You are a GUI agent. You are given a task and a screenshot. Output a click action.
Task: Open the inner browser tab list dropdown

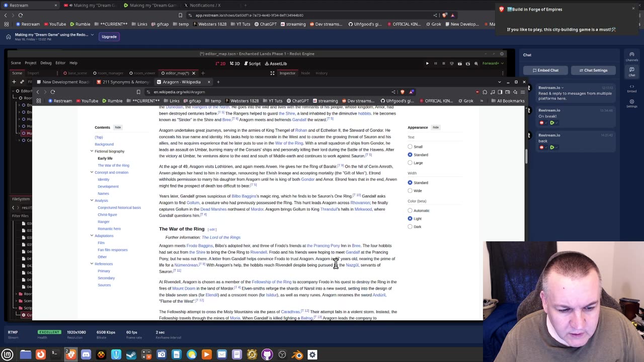point(499,82)
